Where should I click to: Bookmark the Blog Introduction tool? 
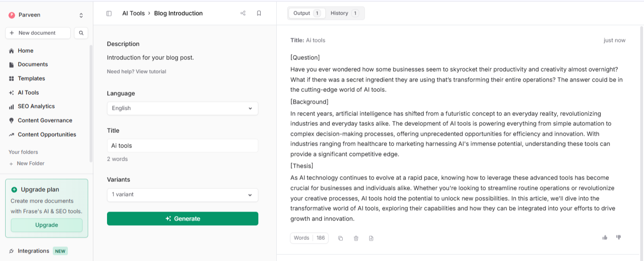tap(259, 13)
